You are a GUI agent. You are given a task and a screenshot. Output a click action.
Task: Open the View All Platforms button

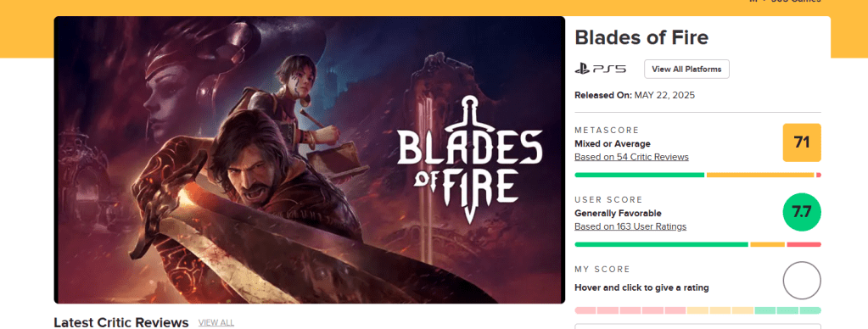pyautogui.click(x=686, y=70)
